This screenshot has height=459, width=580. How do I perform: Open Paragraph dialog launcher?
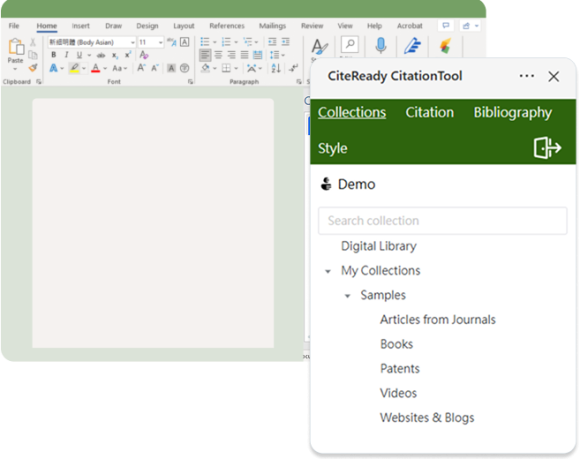[x=299, y=82]
